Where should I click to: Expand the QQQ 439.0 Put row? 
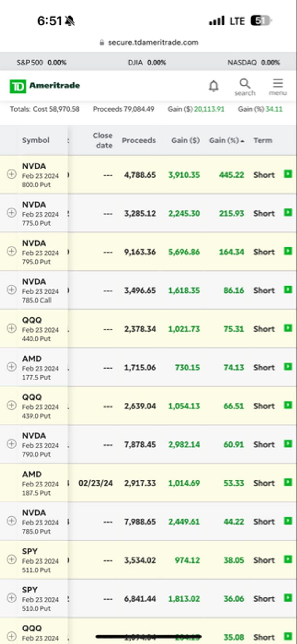click(x=12, y=405)
